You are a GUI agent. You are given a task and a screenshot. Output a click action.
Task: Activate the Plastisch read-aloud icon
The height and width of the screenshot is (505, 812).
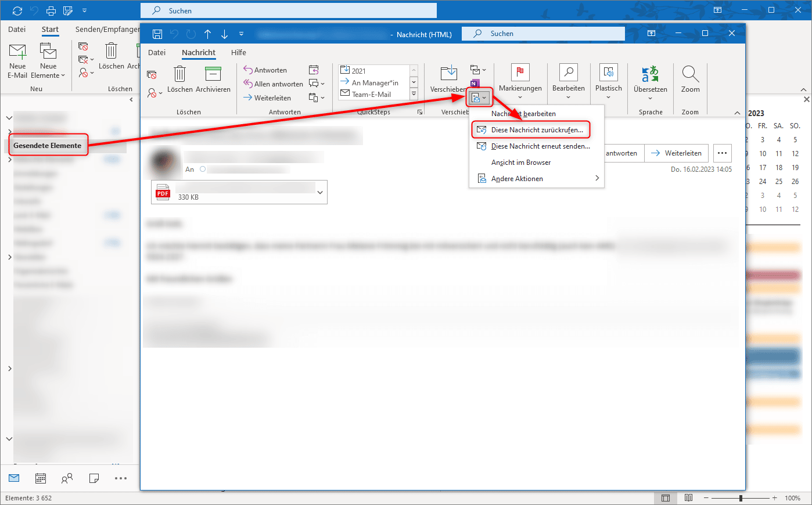click(x=608, y=75)
